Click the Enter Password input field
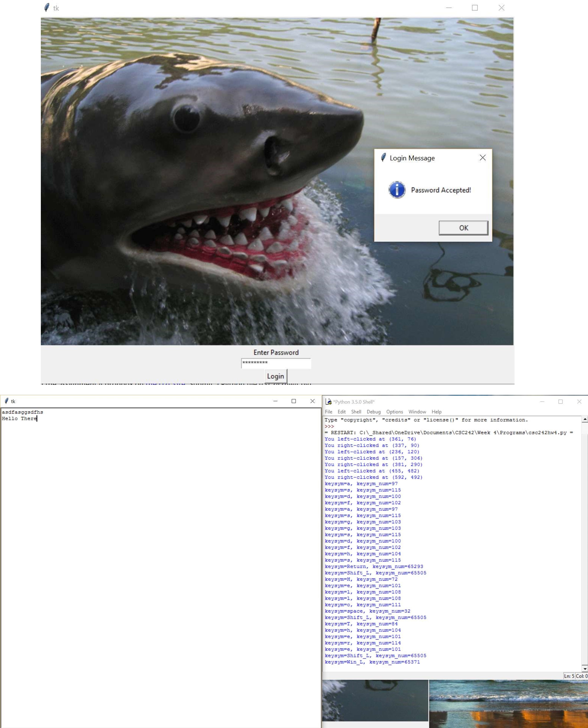588x728 pixels. point(276,363)
